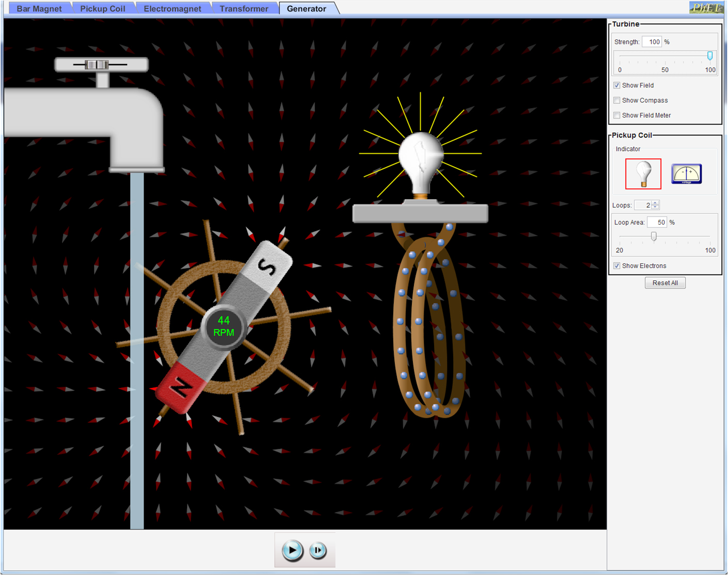
Task: Uncheck Show Electrons option
Action: coord(617,266)
